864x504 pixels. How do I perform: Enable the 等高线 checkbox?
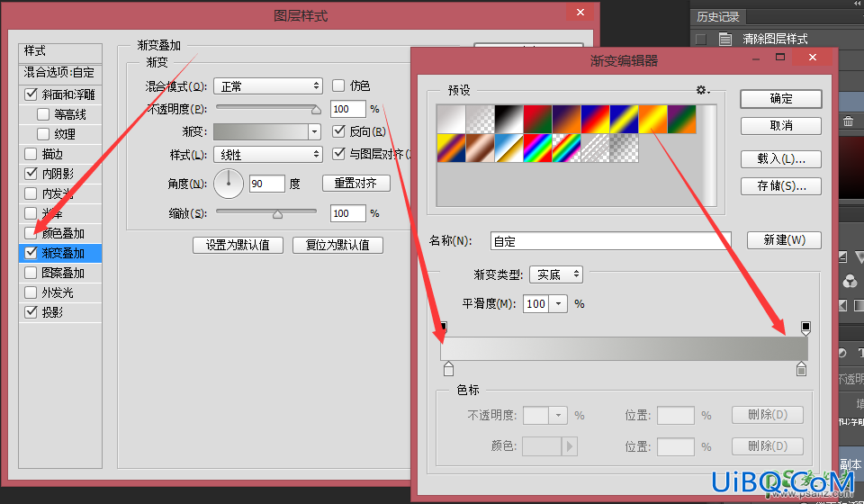(x=43, y=114)
